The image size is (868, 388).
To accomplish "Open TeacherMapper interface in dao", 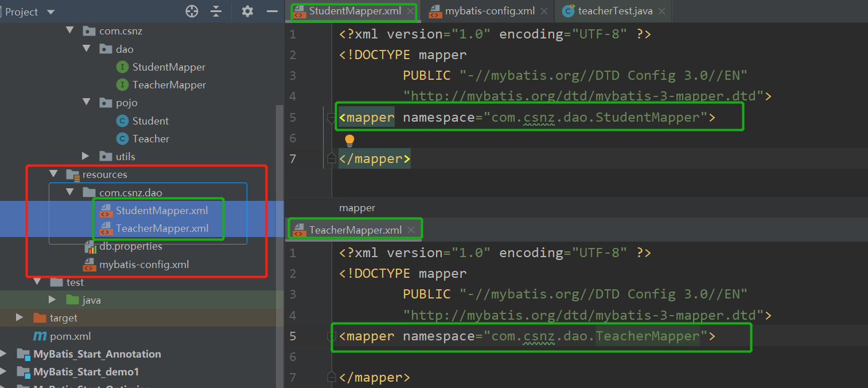I will [x=169, y=85].
